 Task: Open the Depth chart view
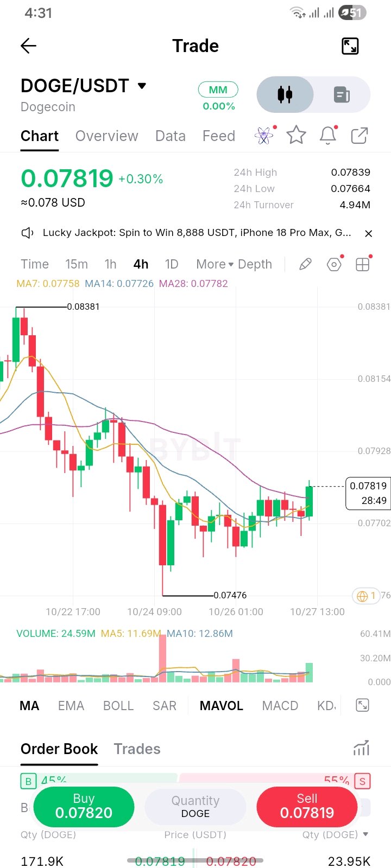(255, 264)
